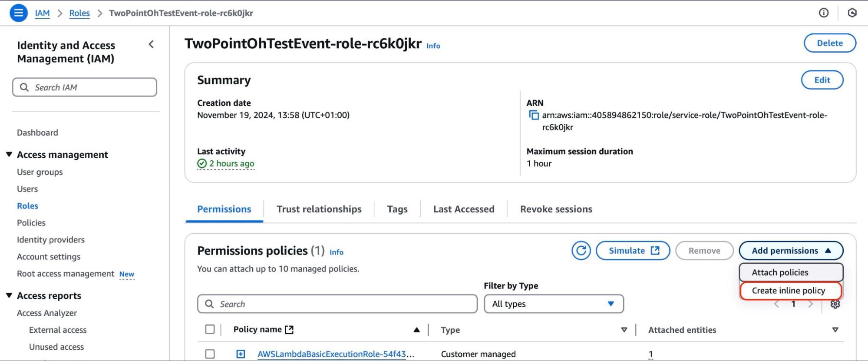The image size is (868, 361).
Task: Select all policies header checkbox
Action: point(210,329)
